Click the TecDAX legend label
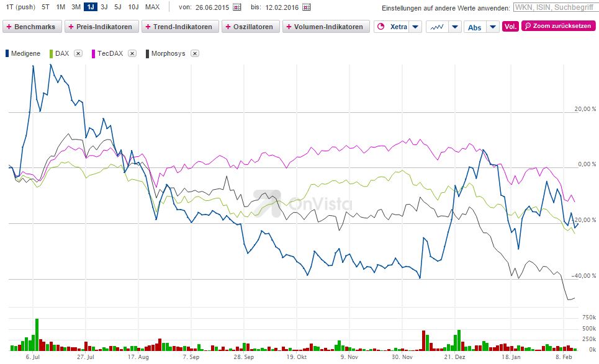This screenshot has width=599, height=364. tap(110, 53)
